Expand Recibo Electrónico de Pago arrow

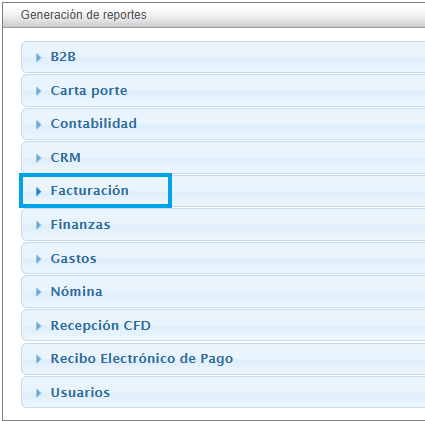39,359
